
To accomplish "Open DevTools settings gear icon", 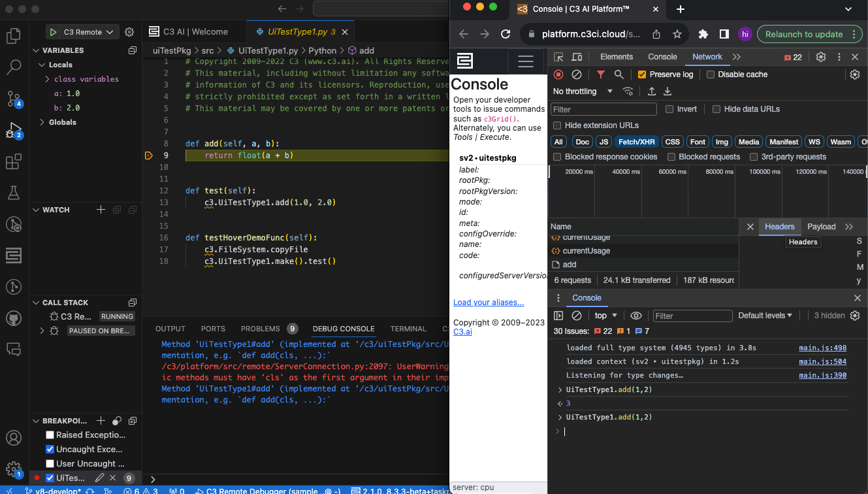I will click(x=821, y=57).
